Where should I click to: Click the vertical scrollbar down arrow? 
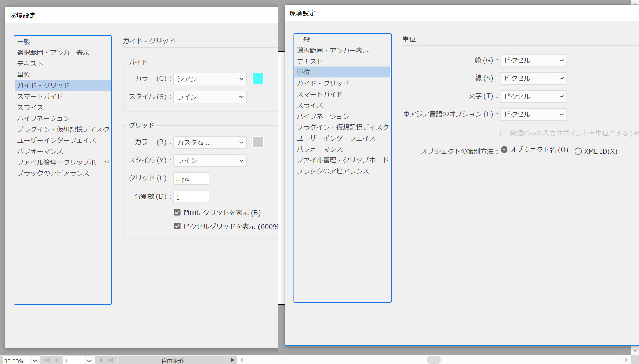pyautogui.click(x=635, y=350)
